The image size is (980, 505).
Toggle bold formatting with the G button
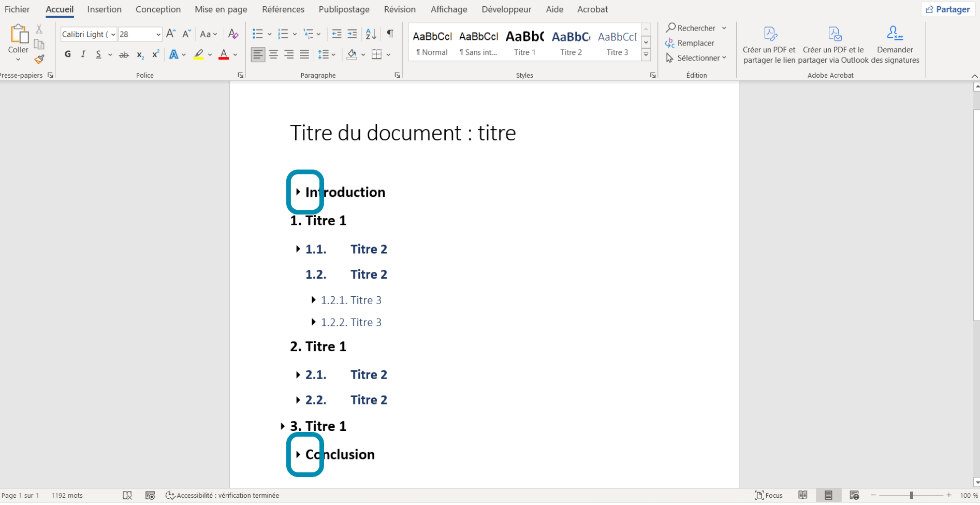[x=68, y=54]
